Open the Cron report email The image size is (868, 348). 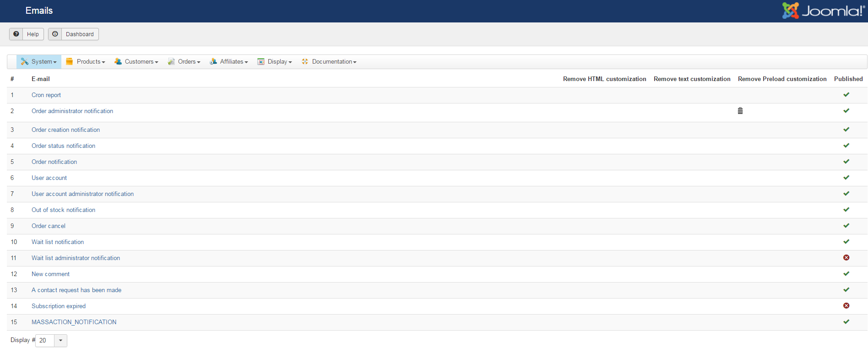point(46,95)
